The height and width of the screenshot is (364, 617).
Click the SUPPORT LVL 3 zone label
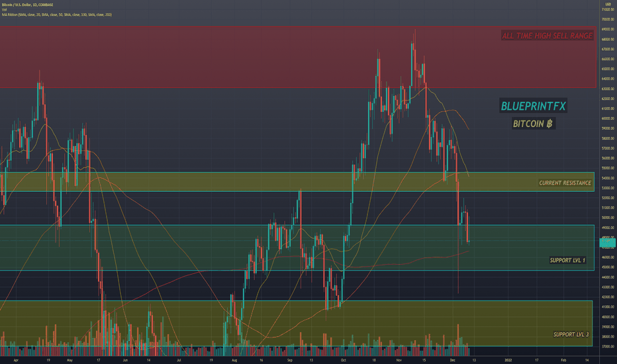(x=571, y=334)
